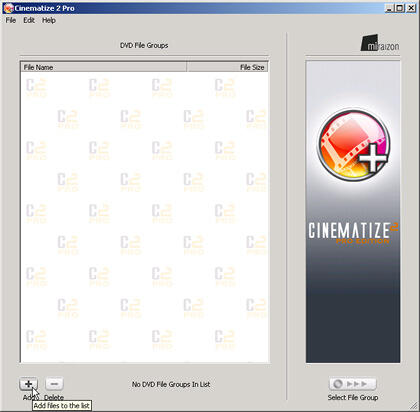Viewport: 420px width, 412px height.
Task: Close the Cinematize 2 Pro window
Action: click(x=411, y=8)
